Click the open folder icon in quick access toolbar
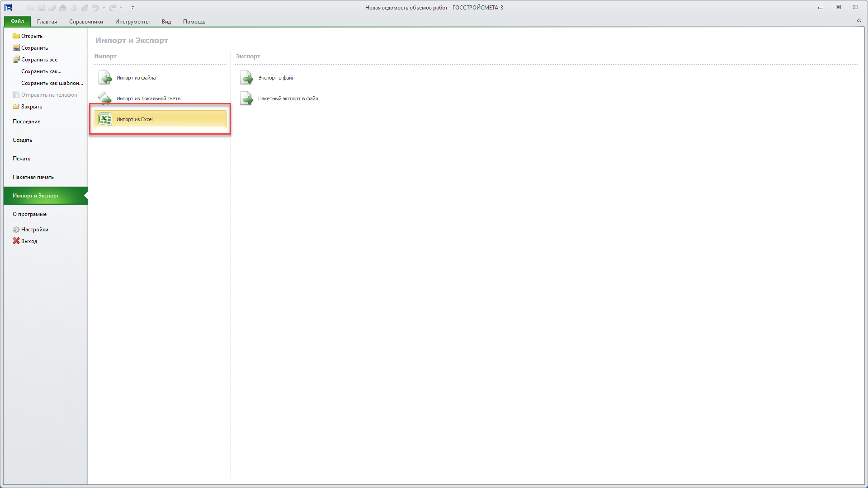Image resolution: width=868 pixels, height=488 pixels. tap(30, 8)
